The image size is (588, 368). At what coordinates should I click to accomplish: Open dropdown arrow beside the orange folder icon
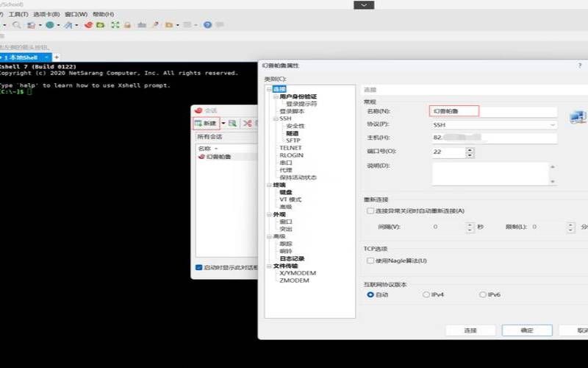pos(177,25)
